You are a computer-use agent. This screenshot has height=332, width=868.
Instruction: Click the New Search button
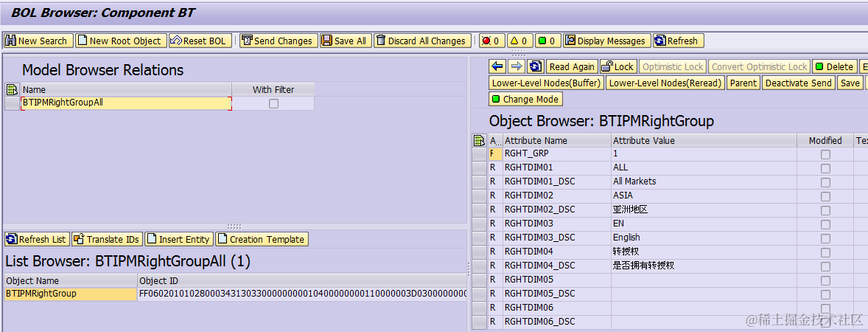point(38,41)
